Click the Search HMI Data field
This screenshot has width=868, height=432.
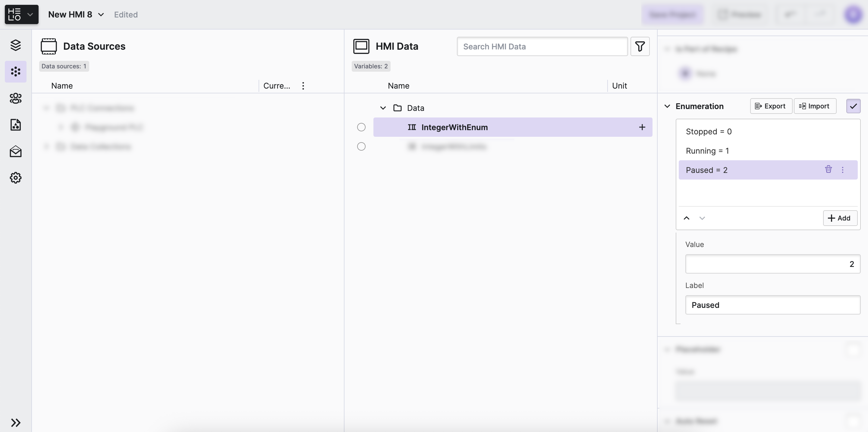coord(542,46)
